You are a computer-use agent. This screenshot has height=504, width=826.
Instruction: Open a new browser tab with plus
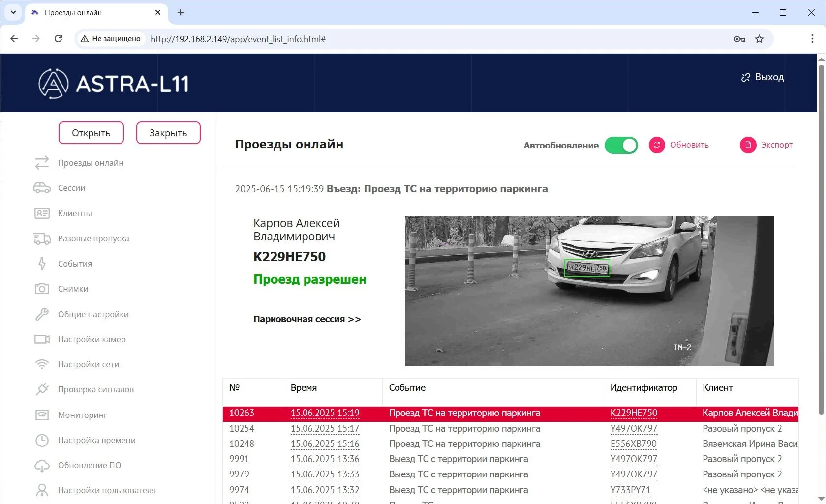[181, 12]
